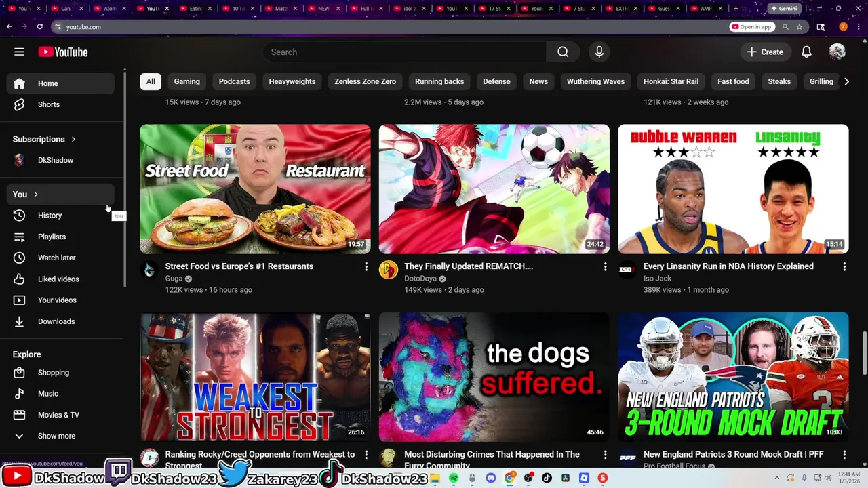Select the Heavyweights filter chip

point(292,81)
